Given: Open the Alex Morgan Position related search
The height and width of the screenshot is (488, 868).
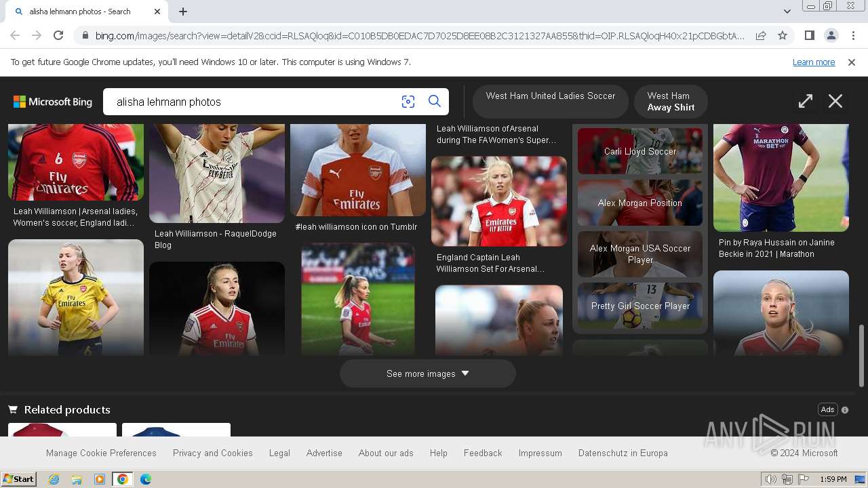Looking at the screenshot, I should tap(640, 203).
